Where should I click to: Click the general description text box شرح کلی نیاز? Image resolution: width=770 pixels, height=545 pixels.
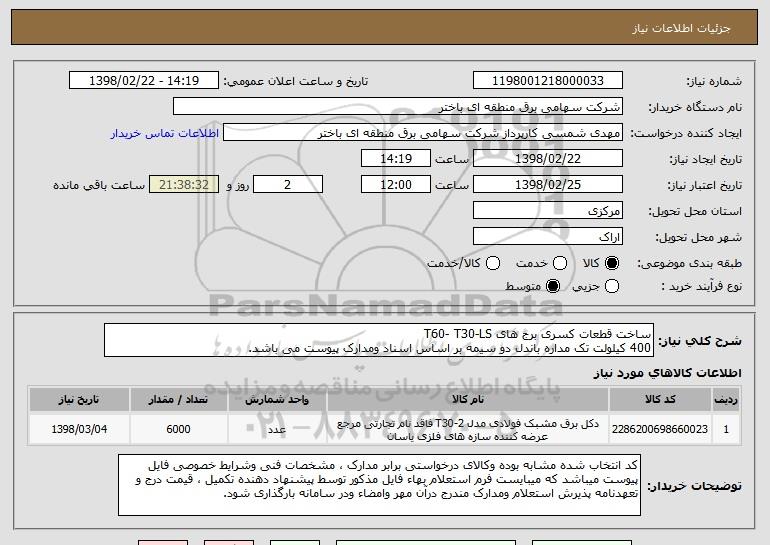pos(379,340)
